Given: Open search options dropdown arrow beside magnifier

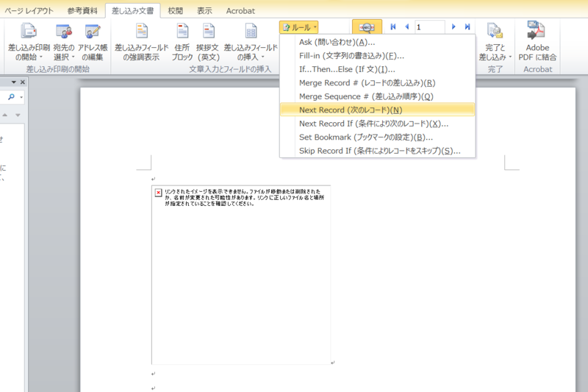Looking at the screenshot, I should pyautogui.click(x=21, y=97).
